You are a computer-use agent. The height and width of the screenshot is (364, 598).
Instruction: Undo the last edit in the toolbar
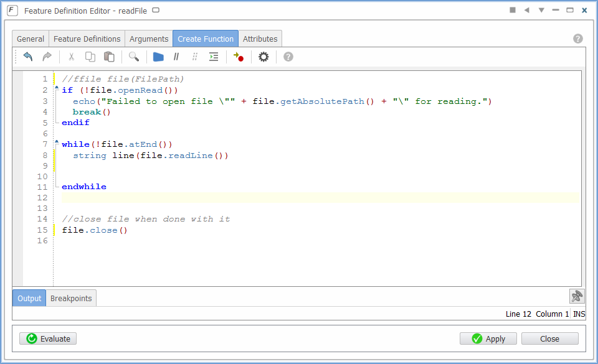(28, 57)
